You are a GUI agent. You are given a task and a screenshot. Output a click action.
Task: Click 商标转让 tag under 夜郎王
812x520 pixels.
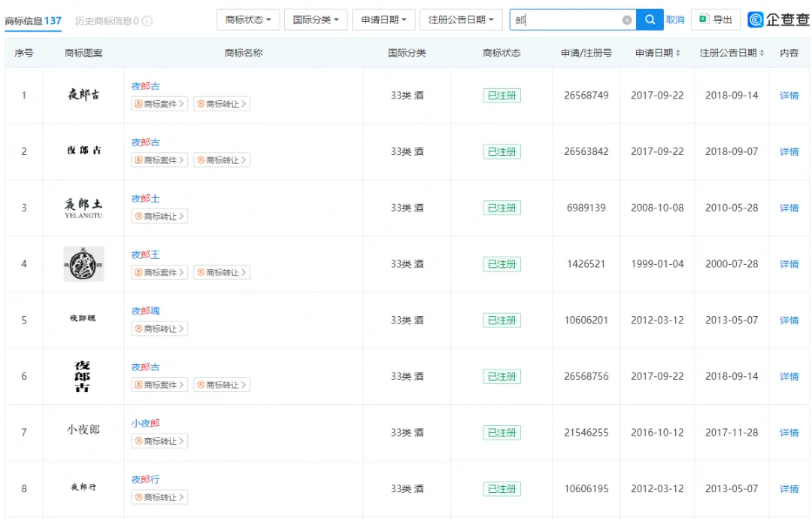222,272
